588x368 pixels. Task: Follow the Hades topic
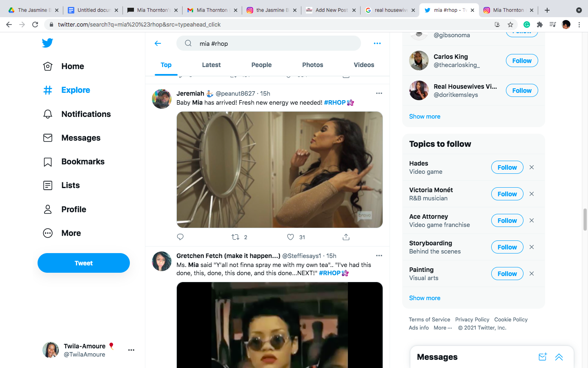click(x=507, y=167)
